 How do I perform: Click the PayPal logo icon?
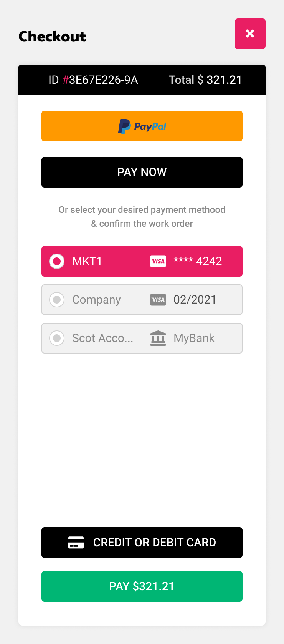point(124,126)
